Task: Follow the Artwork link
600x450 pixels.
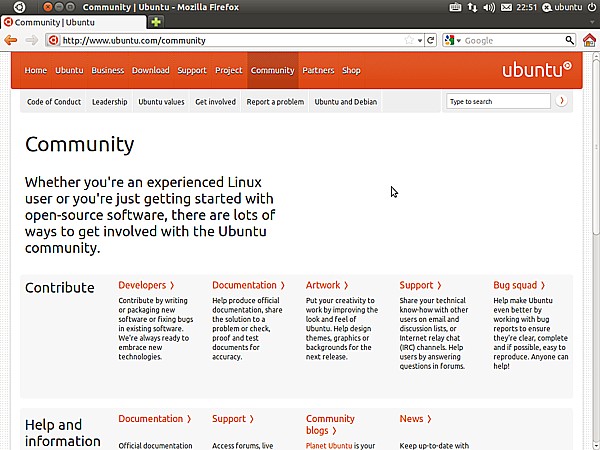Action: (x=327, y=285)
